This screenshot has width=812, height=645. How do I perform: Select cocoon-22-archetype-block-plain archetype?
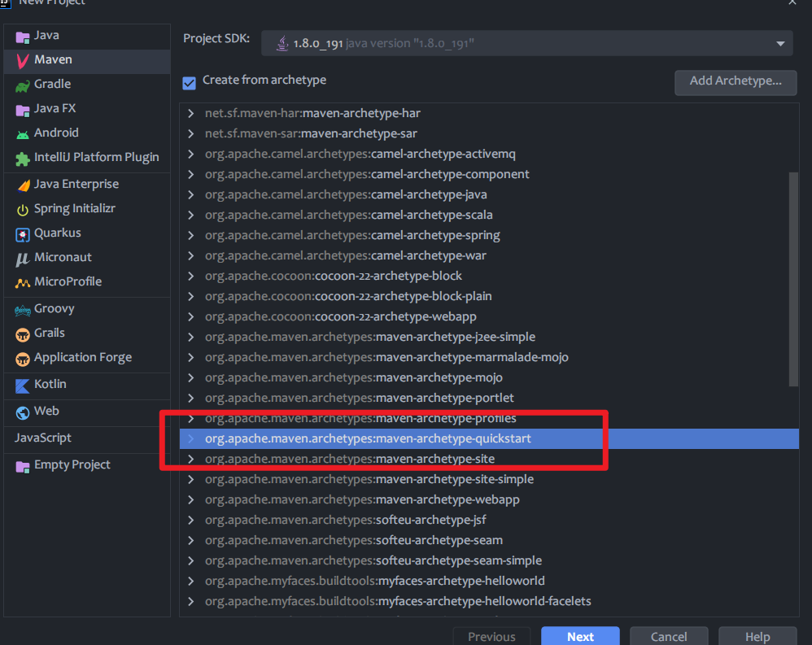click(x=489, y=296)
